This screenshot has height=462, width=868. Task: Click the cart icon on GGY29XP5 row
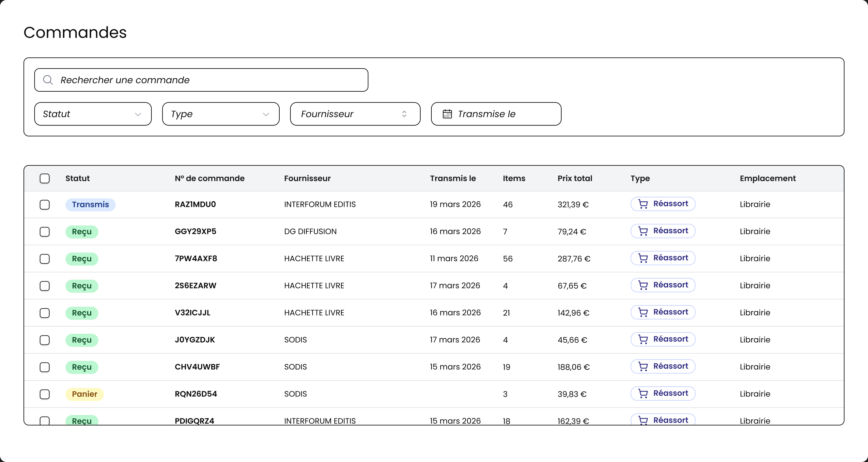point(643,231)
